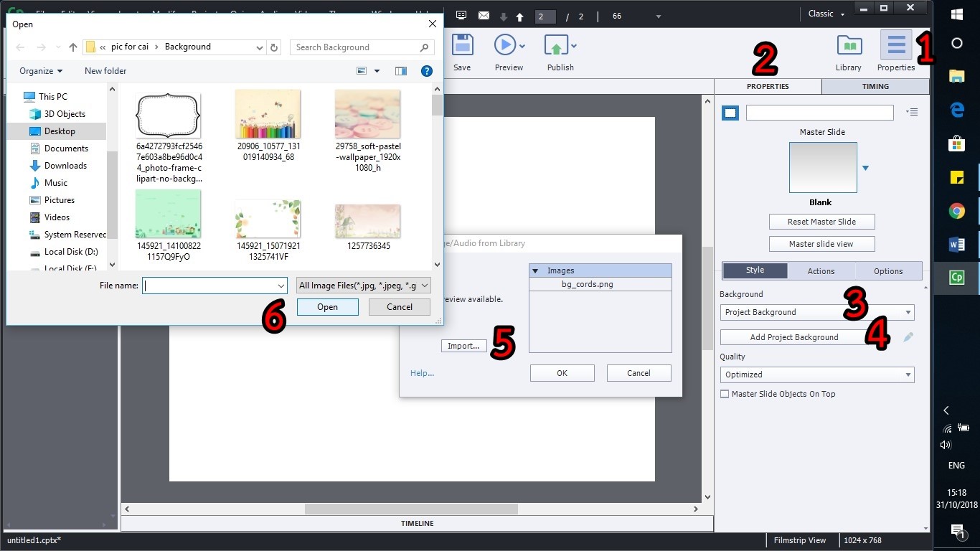
Task: Expand the TIMELINE panel
Action: [418, 524]
